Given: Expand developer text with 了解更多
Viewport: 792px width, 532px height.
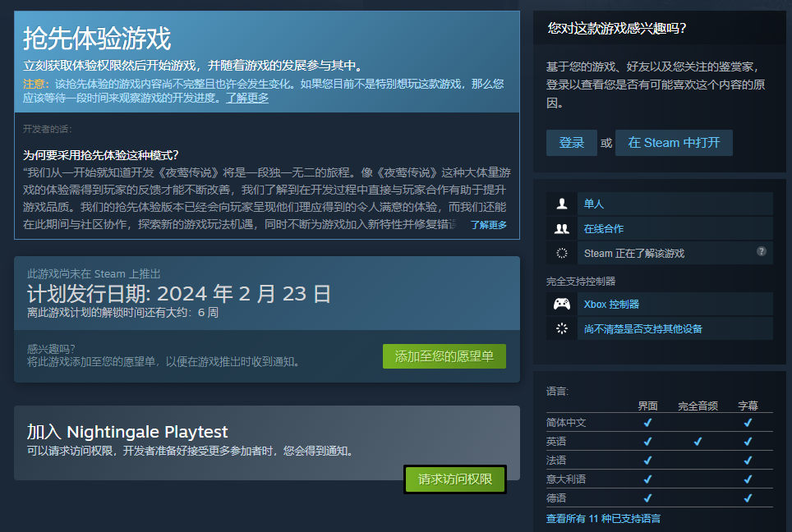Looking at the screenshot, I should [x=489, y=225].
